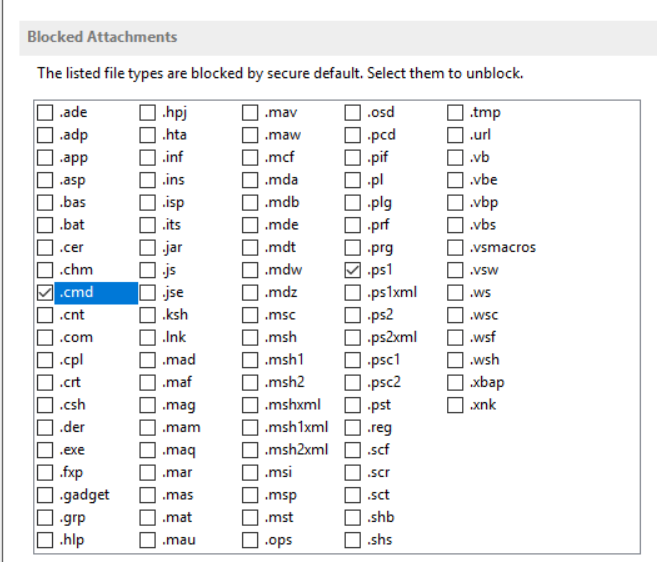
Task: Check the .fxp checkbox
Action: 45,473
